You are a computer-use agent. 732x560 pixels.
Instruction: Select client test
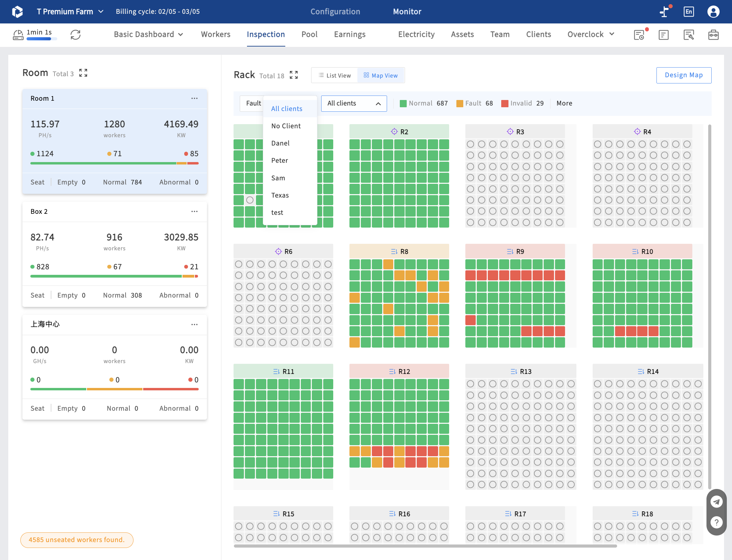point(290,212)
